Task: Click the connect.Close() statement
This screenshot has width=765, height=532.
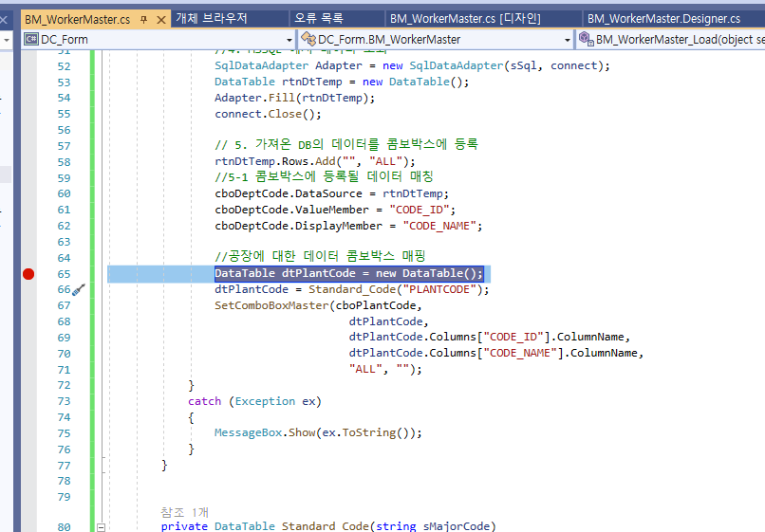Action: click(x=268, y=114)
